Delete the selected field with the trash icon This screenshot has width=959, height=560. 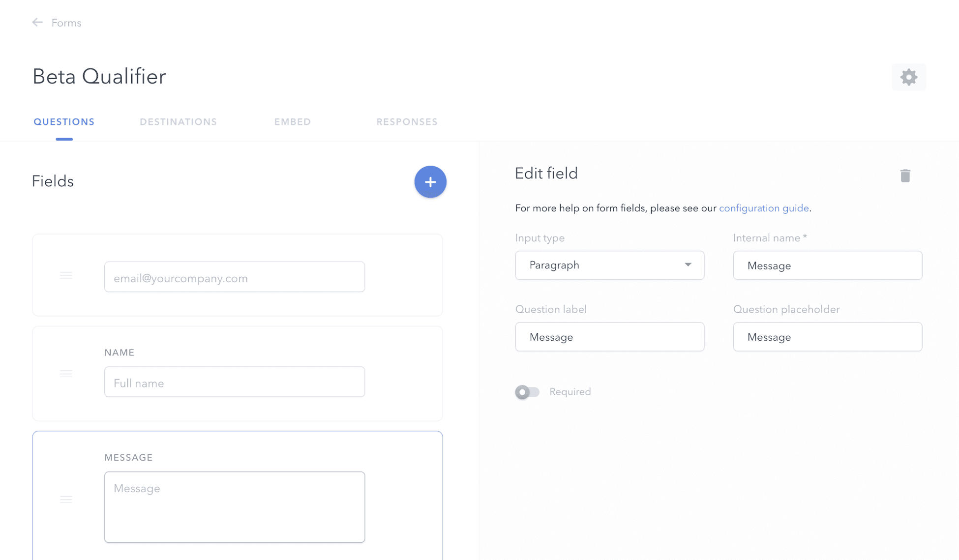pos(906,176)
